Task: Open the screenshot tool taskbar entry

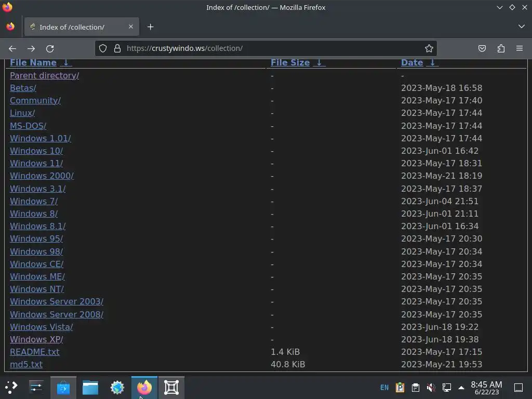Action: 171,388
